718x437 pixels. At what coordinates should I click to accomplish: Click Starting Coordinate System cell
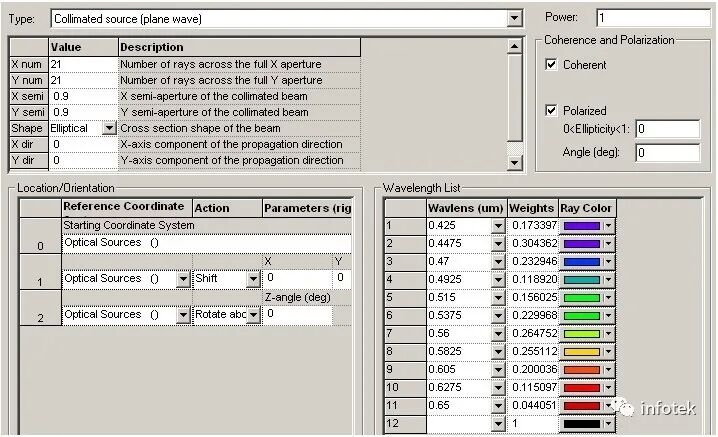tap(207, 225)
